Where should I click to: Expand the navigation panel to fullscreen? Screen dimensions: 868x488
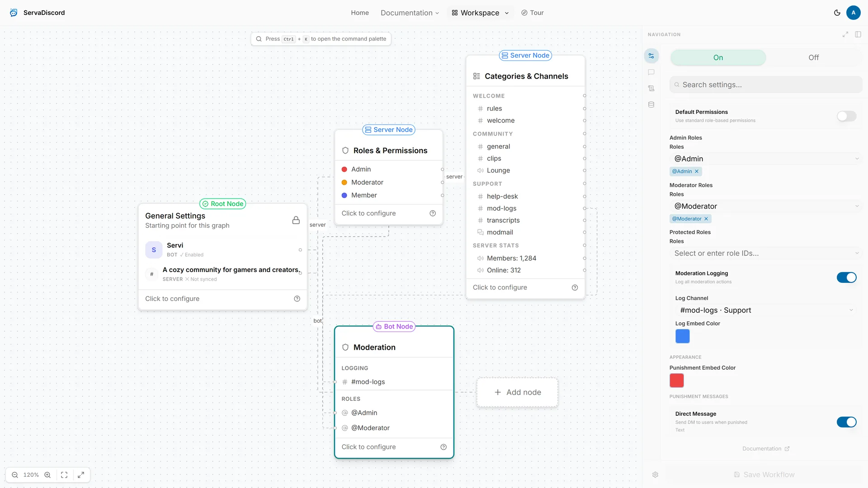tap(845, 34)
